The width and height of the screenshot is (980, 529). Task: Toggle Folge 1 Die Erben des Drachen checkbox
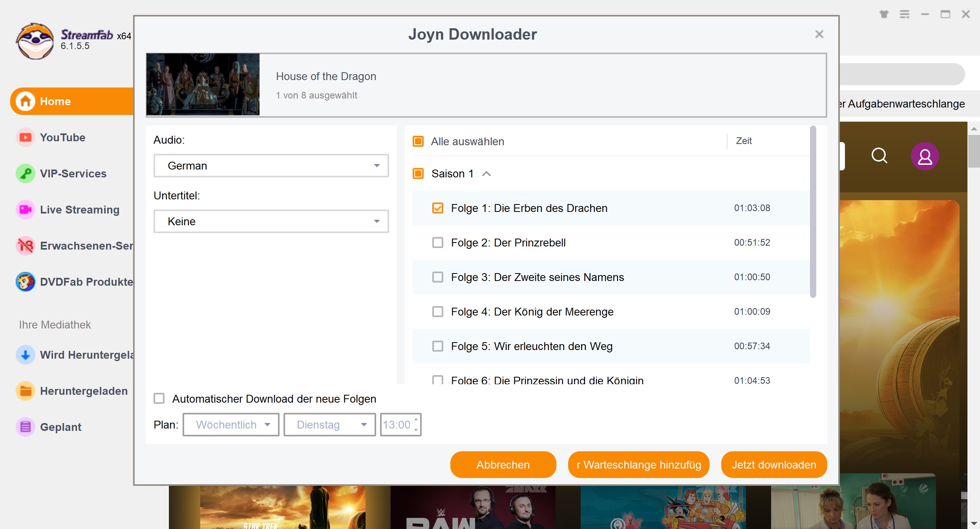[x=437, y=208]
